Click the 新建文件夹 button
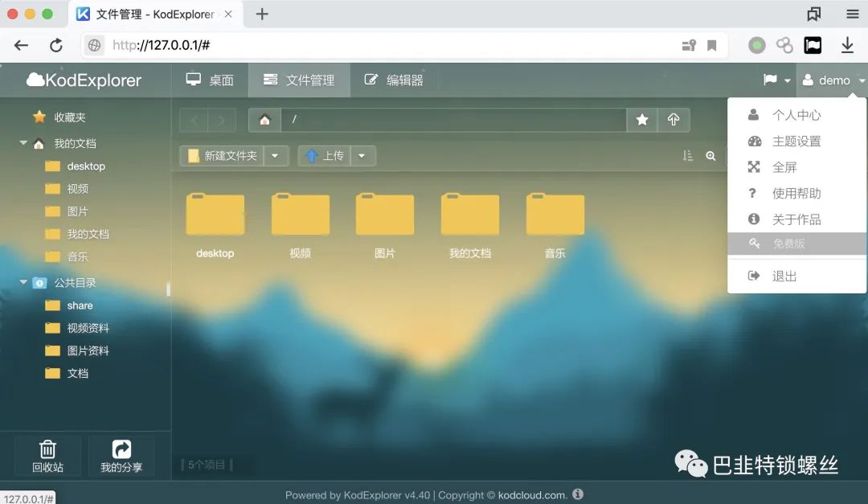Image resolution: width=868 pixels, height=504 pixels. coord(222,156)
